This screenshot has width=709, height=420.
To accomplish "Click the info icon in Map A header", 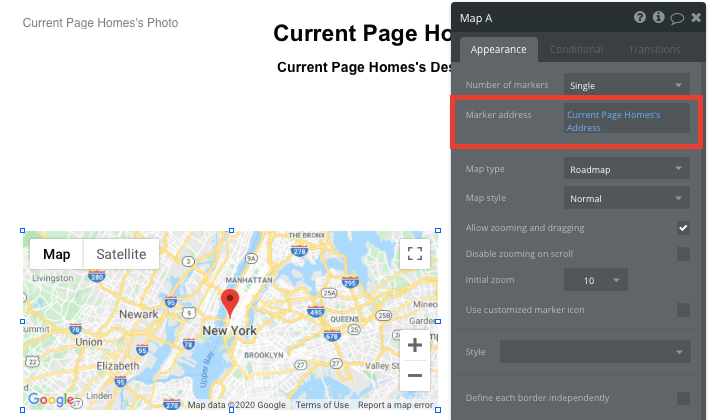I will [658, 18].
